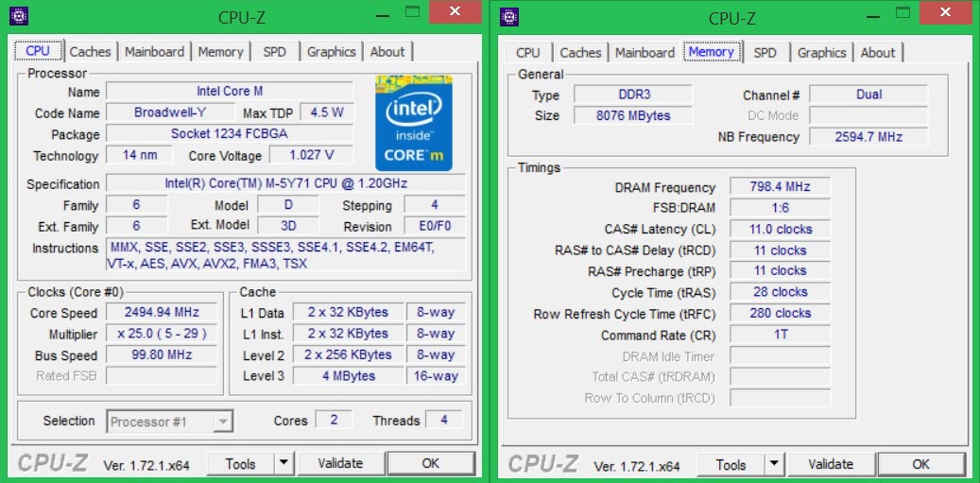Viewport: 980px width, 483px height.
Task: Click Bus Speed value 99.80 MHz
Action: point(162,354)
